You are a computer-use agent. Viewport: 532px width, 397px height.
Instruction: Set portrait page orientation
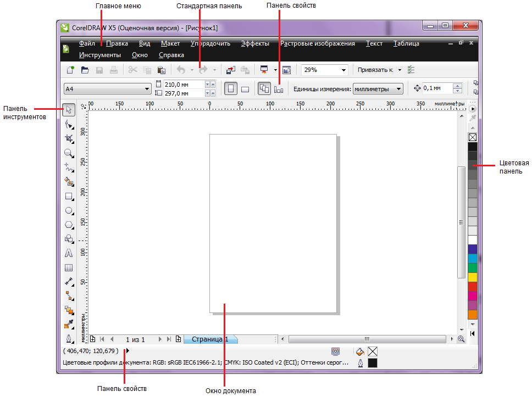[x=231, y=89]
